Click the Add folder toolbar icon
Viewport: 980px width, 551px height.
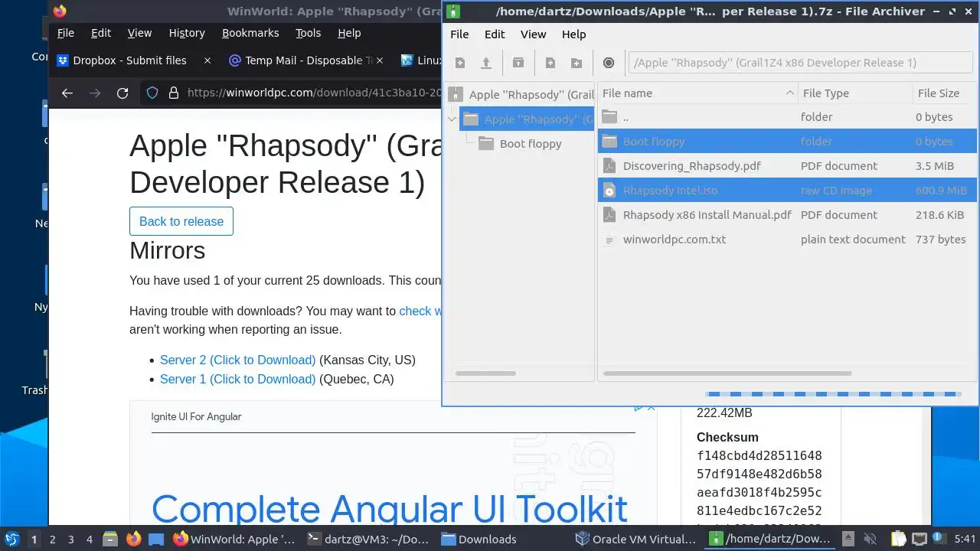coord(577,63)
